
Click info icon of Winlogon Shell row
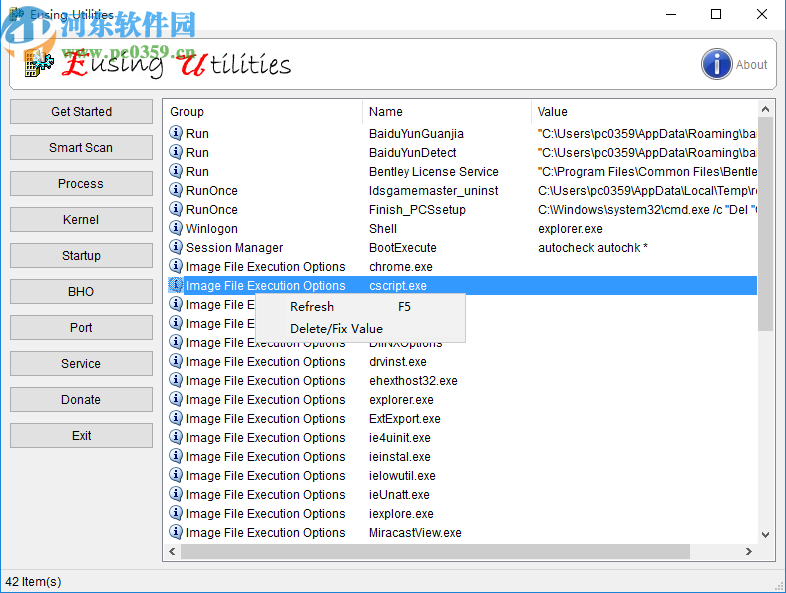(x=175, y=228)
